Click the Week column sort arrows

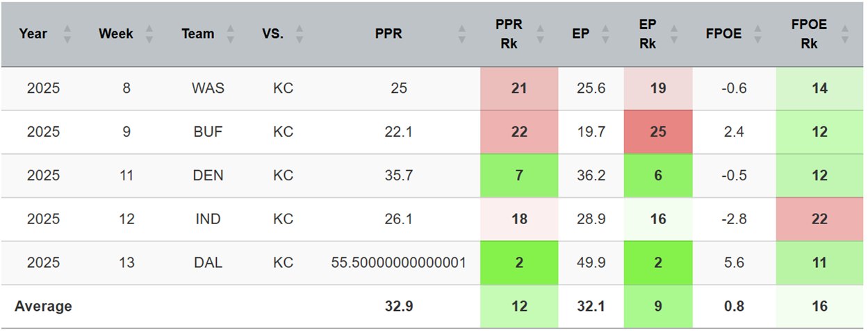149,33
